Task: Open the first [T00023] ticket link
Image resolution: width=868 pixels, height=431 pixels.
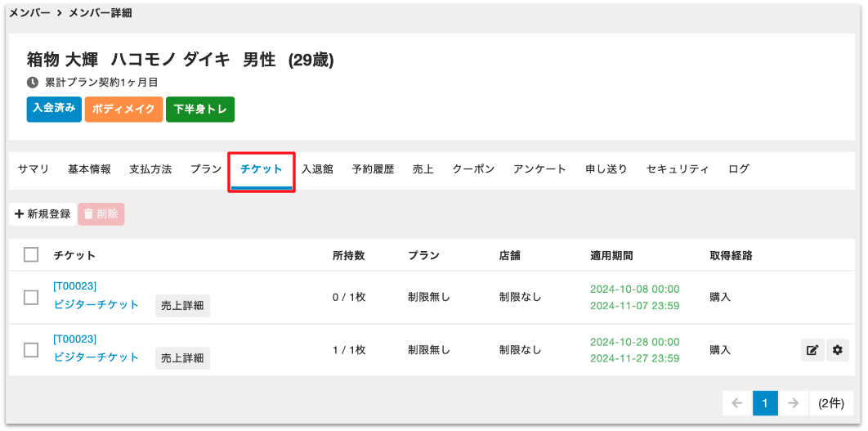Action: pos(74,286)
